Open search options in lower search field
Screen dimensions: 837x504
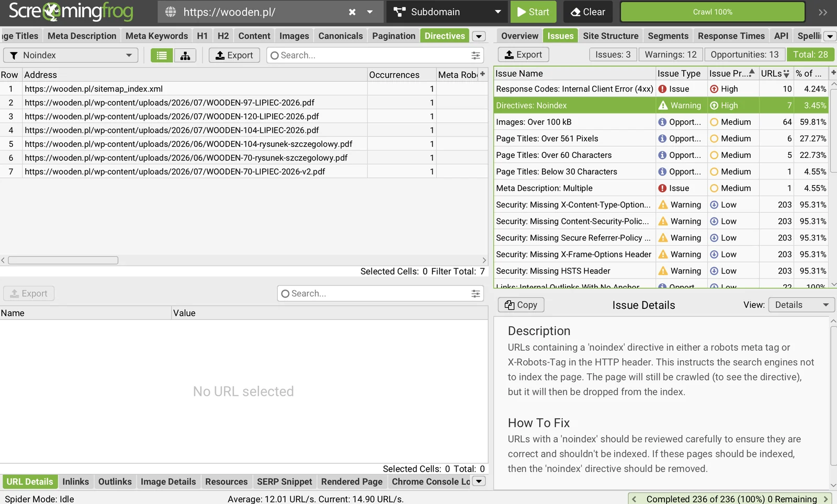pyautogui.click(x=476, y=294)
